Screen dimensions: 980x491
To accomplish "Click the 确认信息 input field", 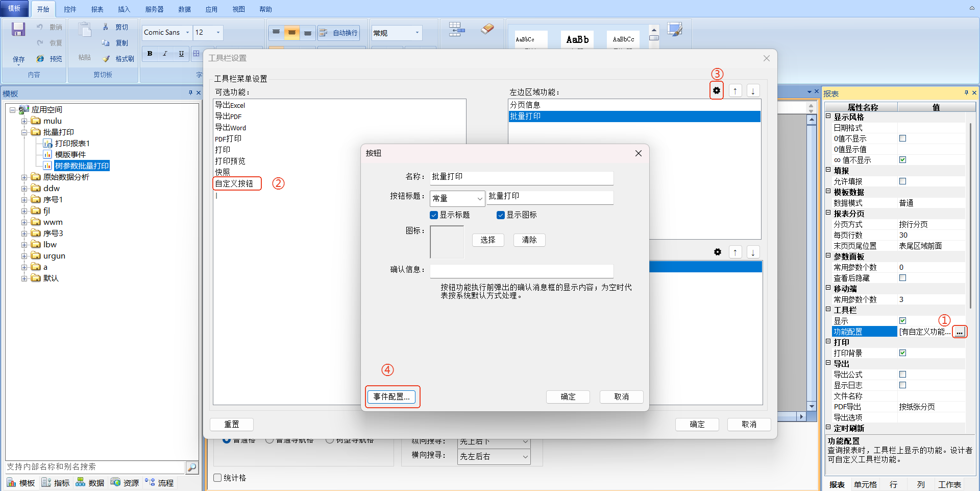I will point(521,270).
